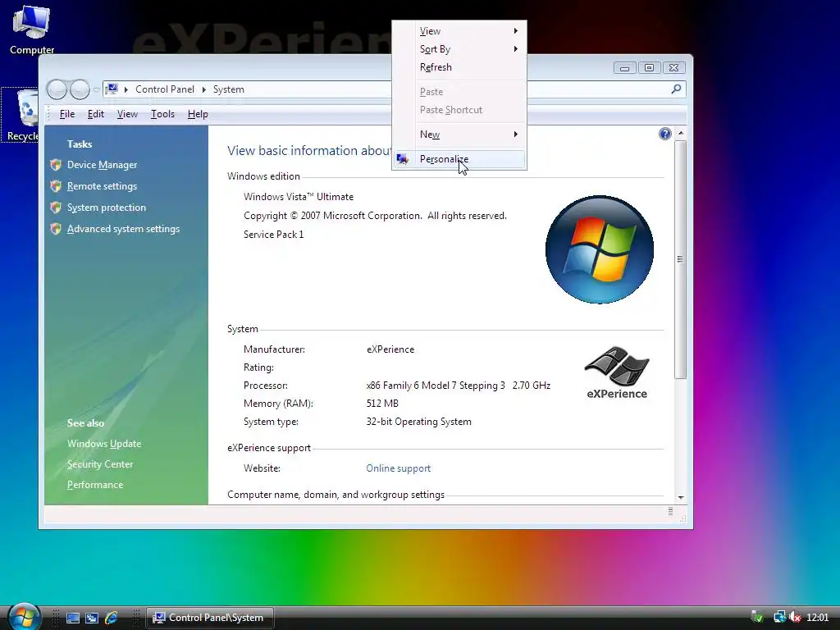Click the computer icon in address bar

pyautogui.click(x=112, y=89)
